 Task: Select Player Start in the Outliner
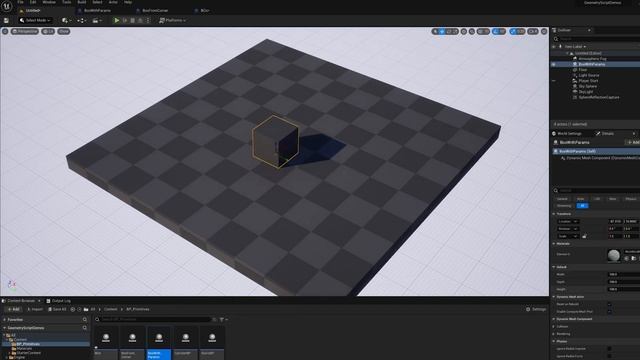(x=588, y=81)
